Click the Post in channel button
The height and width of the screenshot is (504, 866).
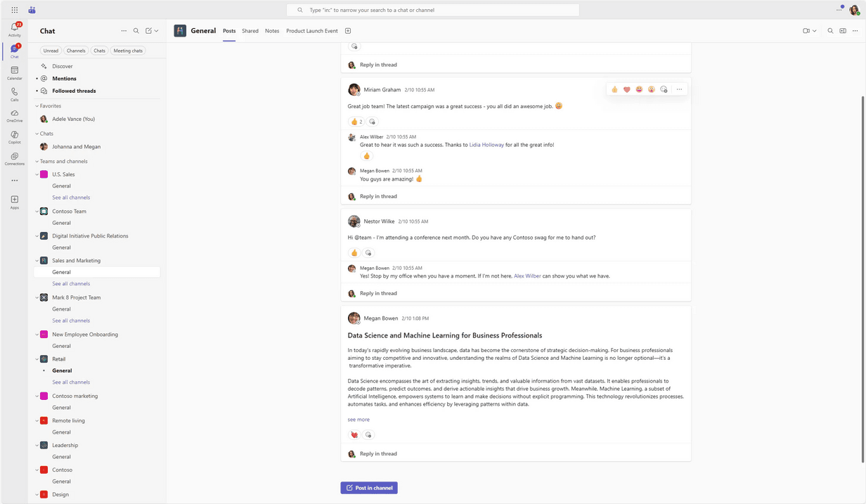click(369, 488)
